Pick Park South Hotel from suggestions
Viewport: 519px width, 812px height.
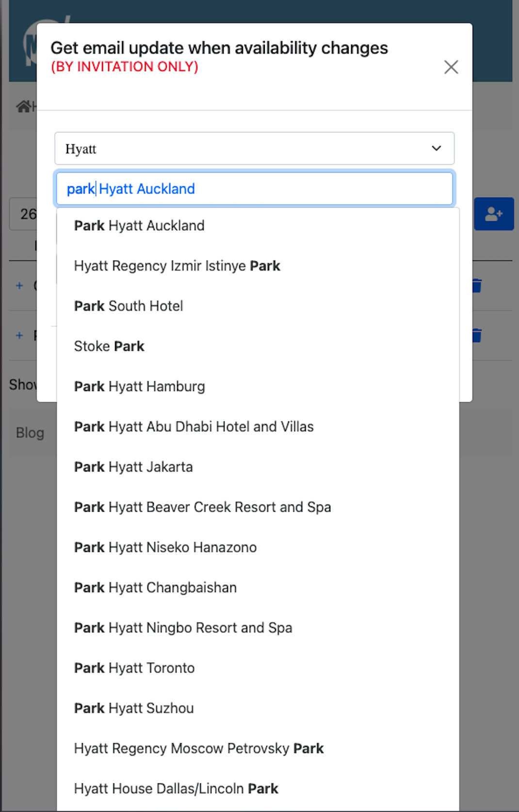[258, 306]
